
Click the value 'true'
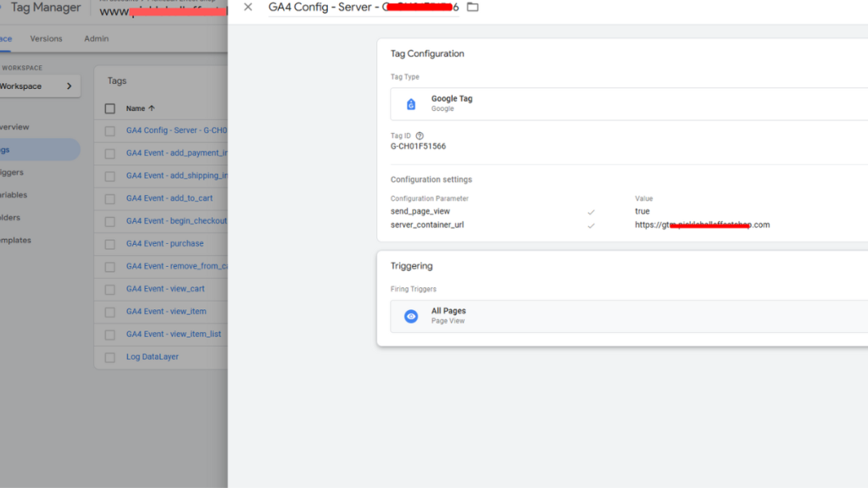point(643,211)
